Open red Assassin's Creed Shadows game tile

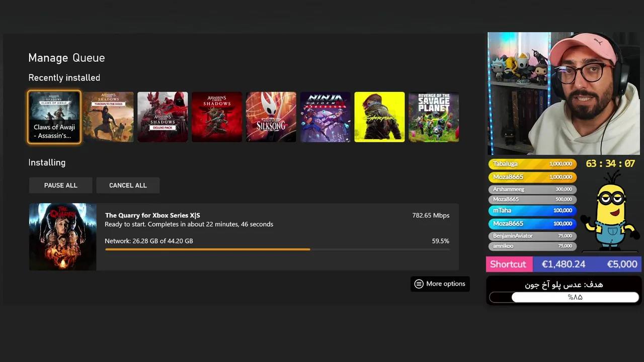[217, 117]
